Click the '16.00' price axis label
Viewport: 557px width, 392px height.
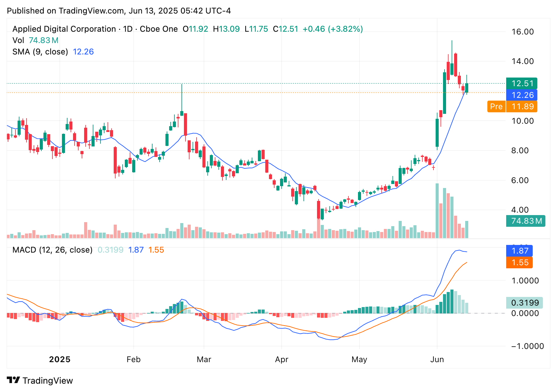click(522, 32)
